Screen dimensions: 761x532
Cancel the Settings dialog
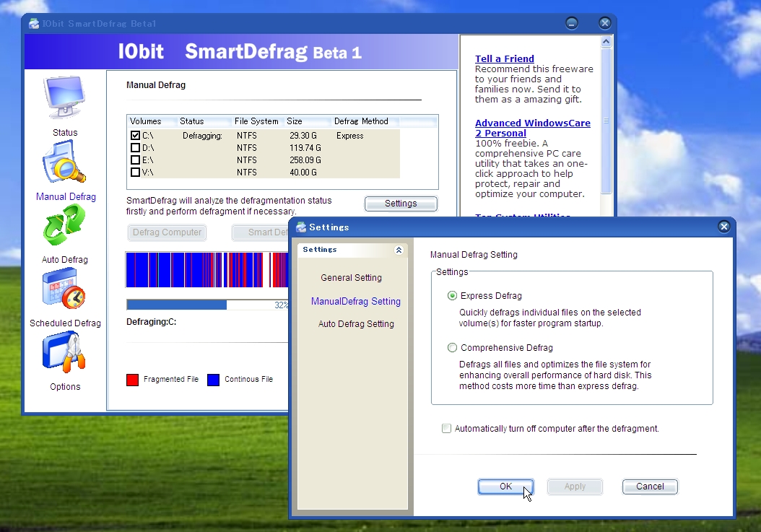[650, 487]
